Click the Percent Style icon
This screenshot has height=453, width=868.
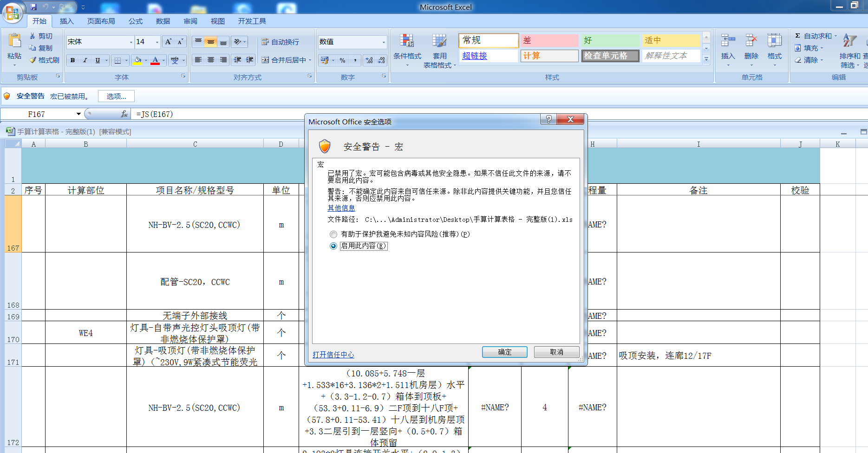tap(343, 60)
